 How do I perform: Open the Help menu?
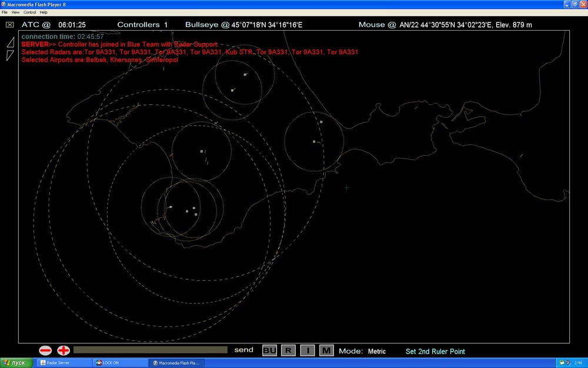[44, 12]
